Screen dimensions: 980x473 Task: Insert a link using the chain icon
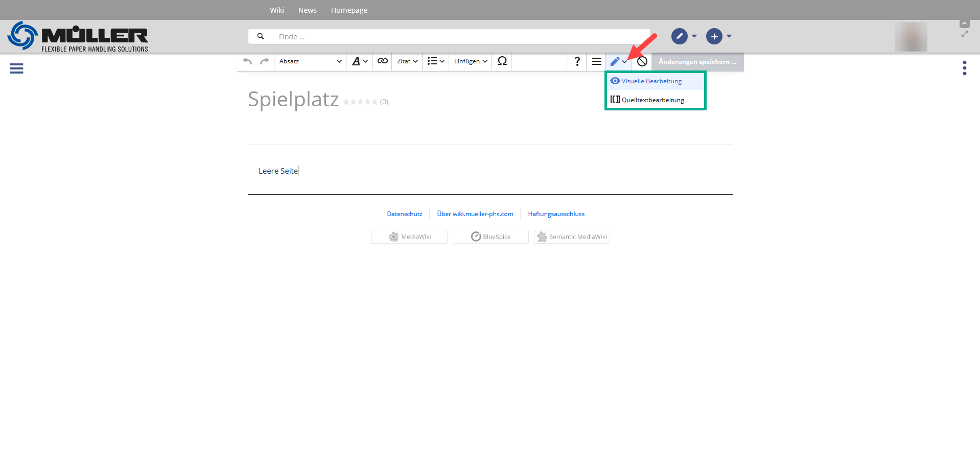coord(382,61)
